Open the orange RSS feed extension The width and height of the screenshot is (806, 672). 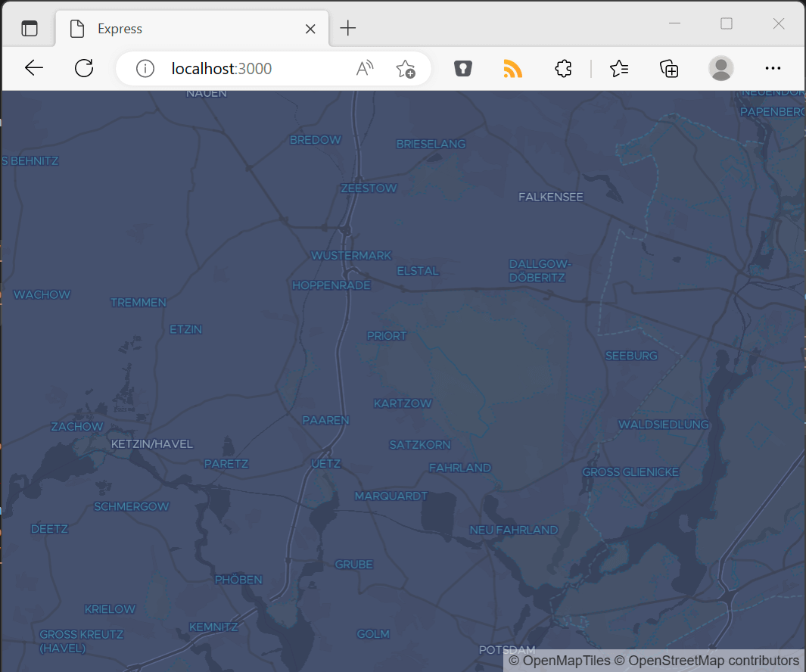click(513, 69)
